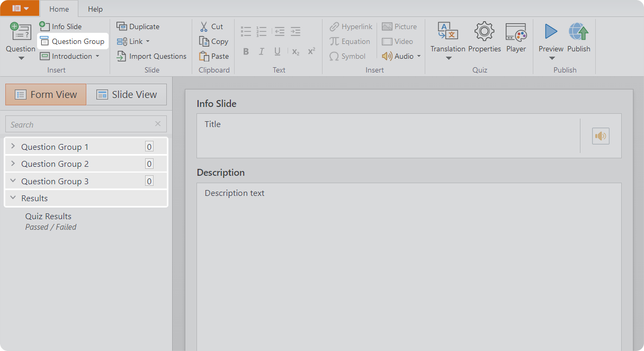
Task: Click the Duplicate slide icon
Action: coord(122,26)
